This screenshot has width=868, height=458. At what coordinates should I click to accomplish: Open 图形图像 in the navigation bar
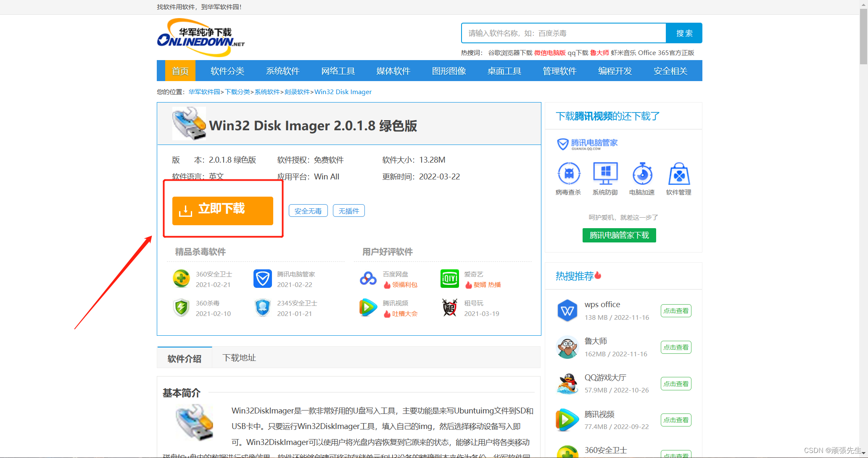[449, 71]
